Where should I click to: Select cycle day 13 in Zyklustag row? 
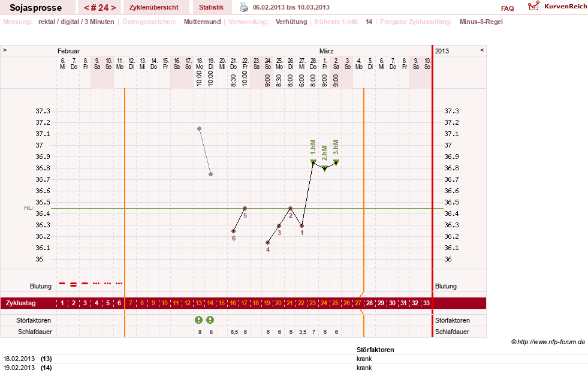point(199,303)
